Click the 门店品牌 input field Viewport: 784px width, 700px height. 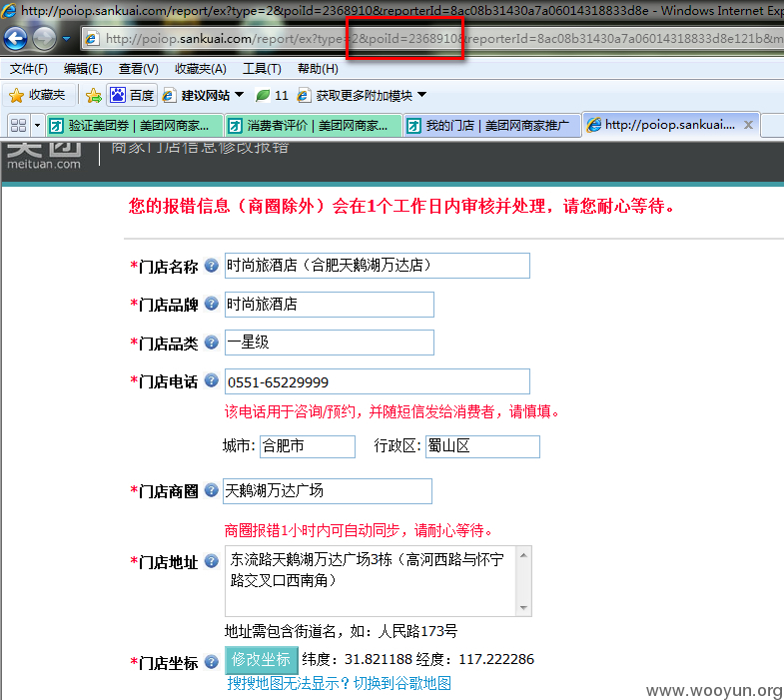(329, 305)
